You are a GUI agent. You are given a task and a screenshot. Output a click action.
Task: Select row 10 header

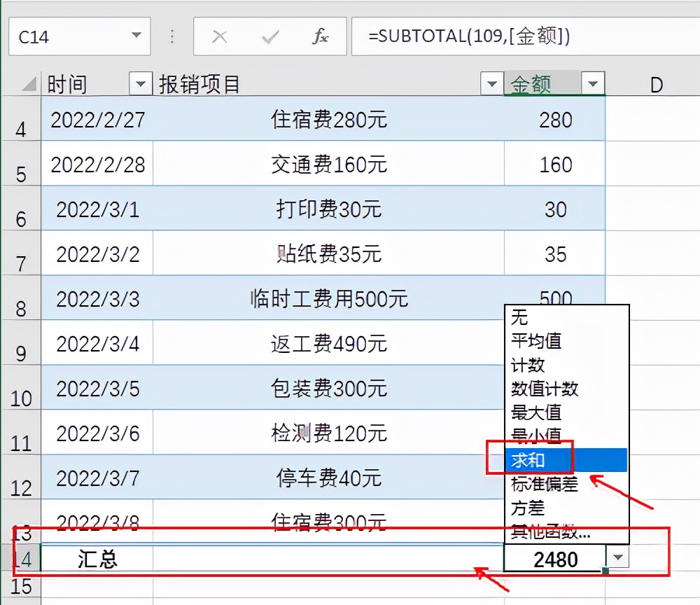[20, 387]
